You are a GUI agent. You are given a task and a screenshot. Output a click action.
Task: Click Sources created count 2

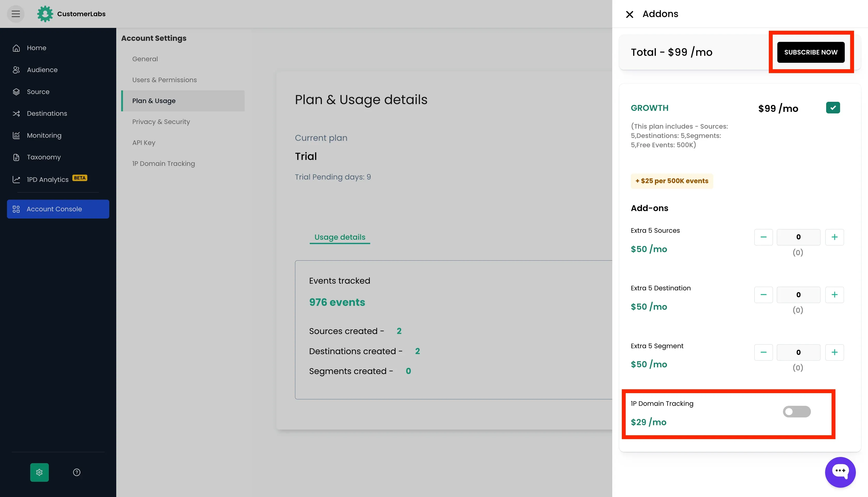399,331
